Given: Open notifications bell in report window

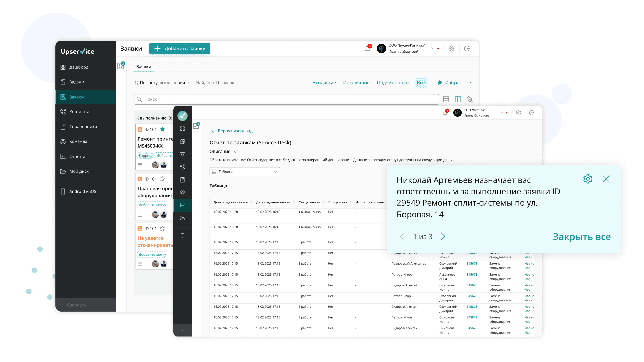Looking at the screenshot, I should [445, 113].
